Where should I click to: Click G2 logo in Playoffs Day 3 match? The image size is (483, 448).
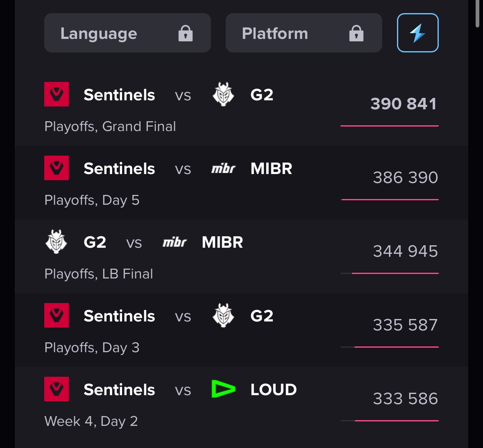223,315
